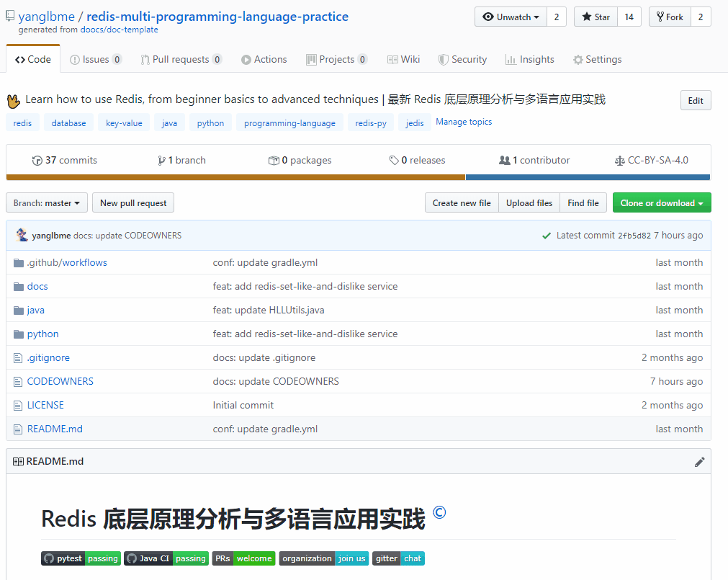
Task: Open the redis topic tag
Action: (22, 122)
